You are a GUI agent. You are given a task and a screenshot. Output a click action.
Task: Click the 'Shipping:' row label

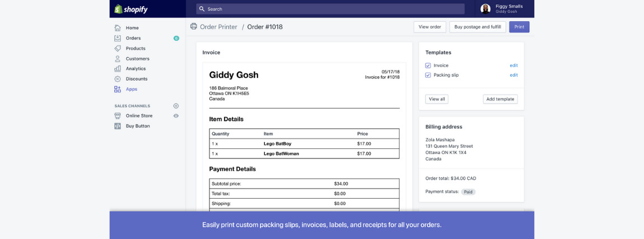tap(221, 203)
